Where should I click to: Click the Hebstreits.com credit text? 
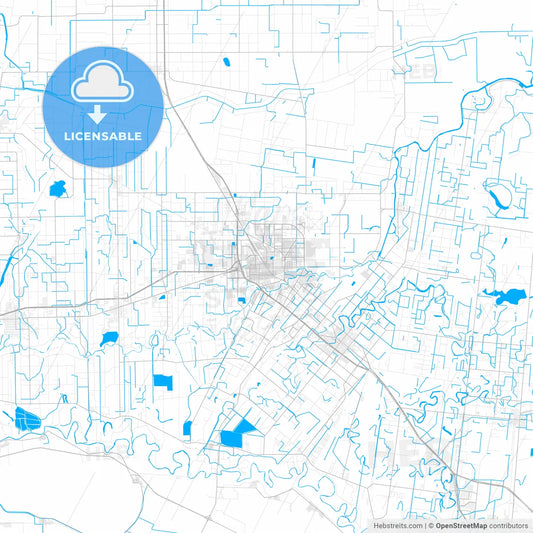tap(398, 526)
